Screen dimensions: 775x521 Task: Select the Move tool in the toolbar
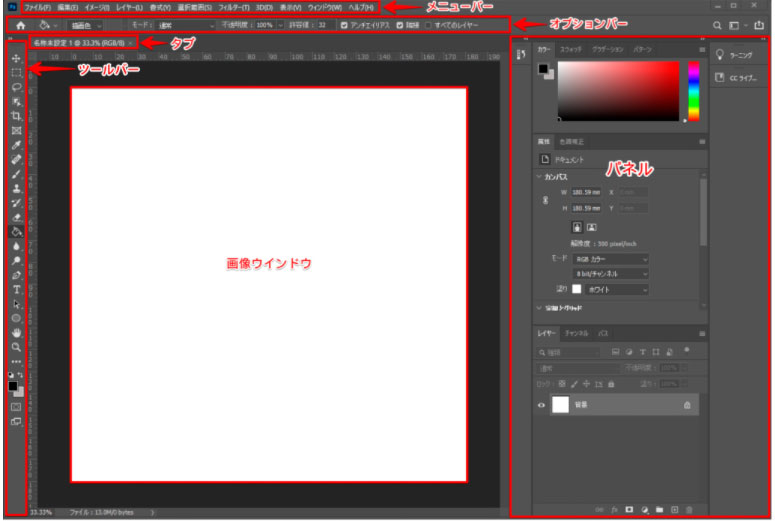tap(16, 58)
